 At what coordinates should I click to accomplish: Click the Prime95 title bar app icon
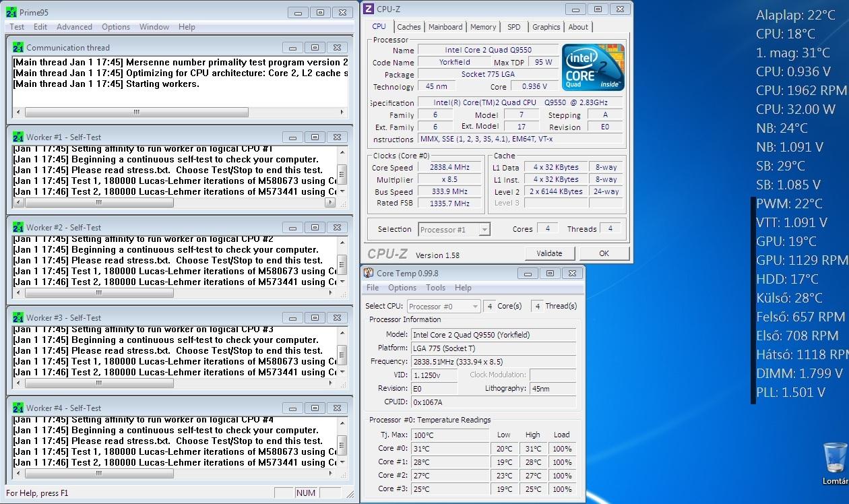(x=11, y=12)
